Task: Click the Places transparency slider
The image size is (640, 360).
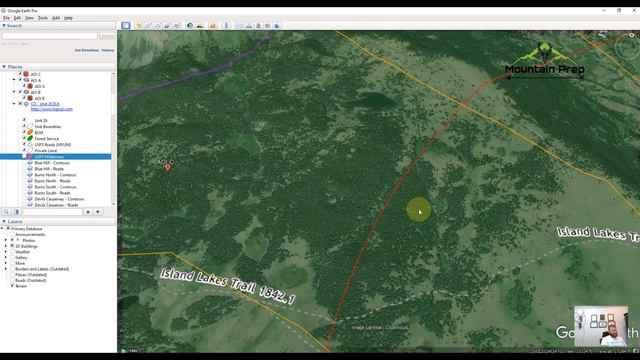Action: (52, 212)
